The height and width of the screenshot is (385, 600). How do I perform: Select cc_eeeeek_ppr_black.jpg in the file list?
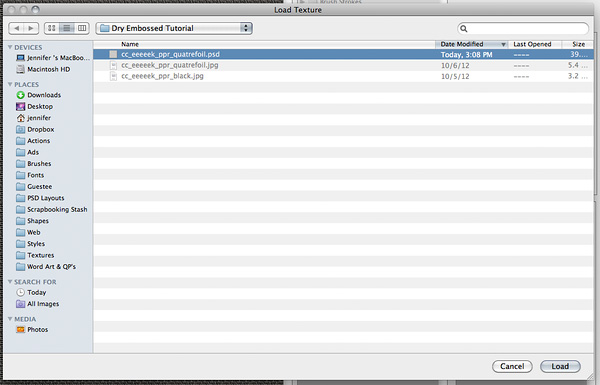[344, 76]
